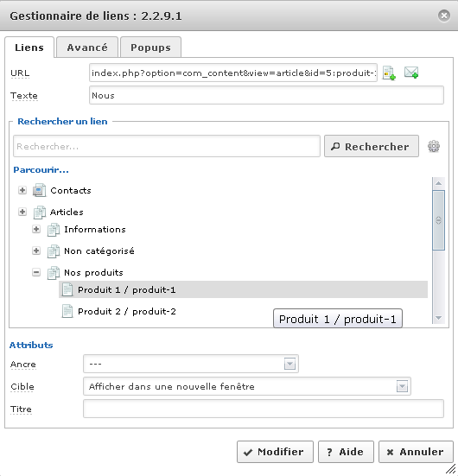Click the file browser icon next to URL

pyautogui.click(x=389, y=73)
